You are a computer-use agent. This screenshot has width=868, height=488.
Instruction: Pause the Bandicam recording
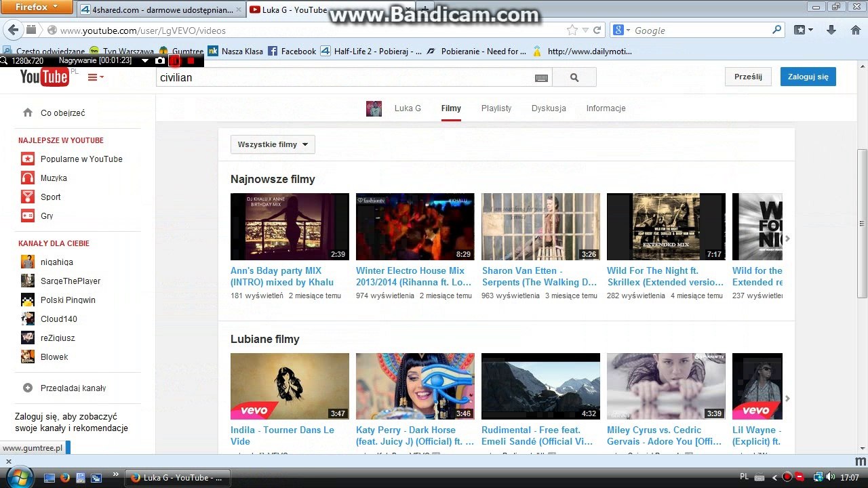pos(175,60)
